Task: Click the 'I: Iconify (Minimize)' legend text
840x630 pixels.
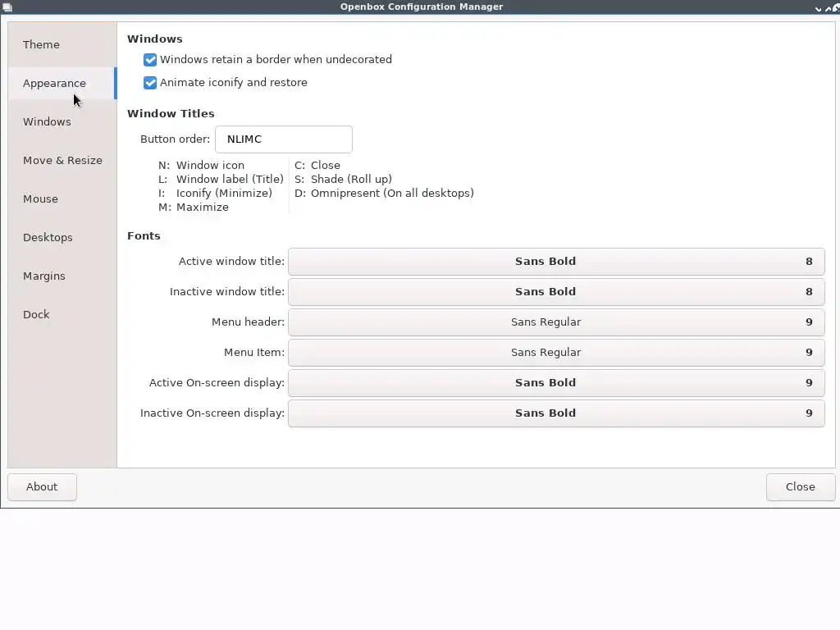Action: pos(215,193)
